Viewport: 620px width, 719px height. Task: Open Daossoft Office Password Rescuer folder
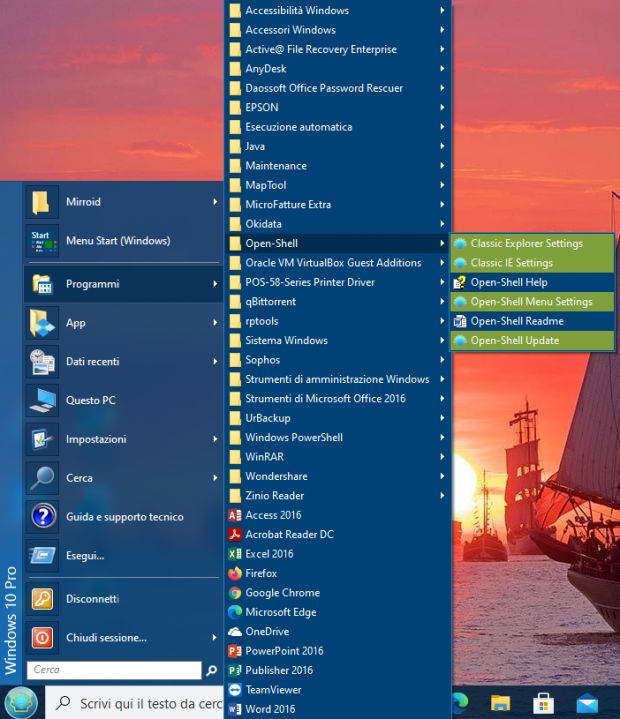pyautogui.click(x=338, y=88)
